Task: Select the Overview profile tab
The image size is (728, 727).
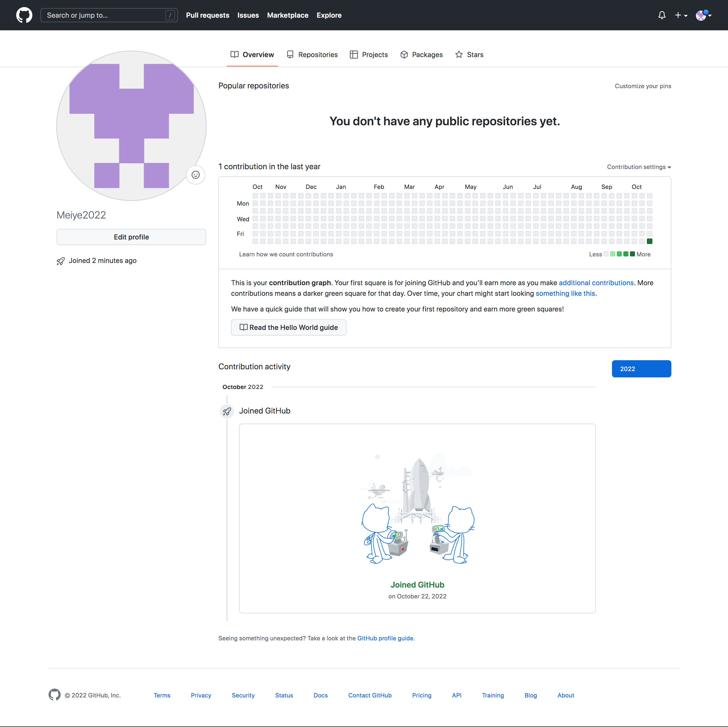Action: click(252, 55)
